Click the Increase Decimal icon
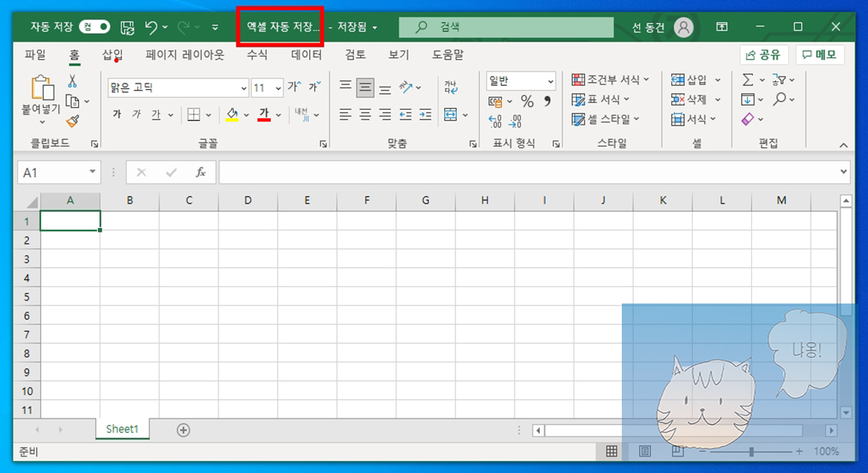Screen dimensions: 868x473 point(495,121)
